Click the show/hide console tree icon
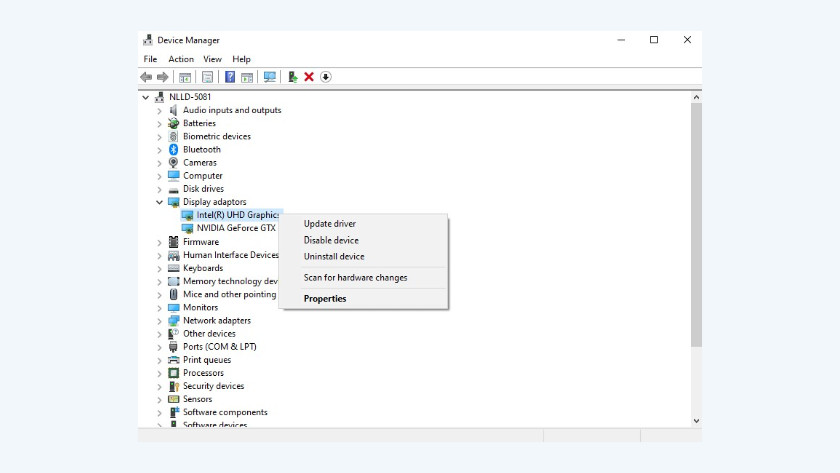Image resolution: width=840 pixels, height=473 pixels. 185,77
